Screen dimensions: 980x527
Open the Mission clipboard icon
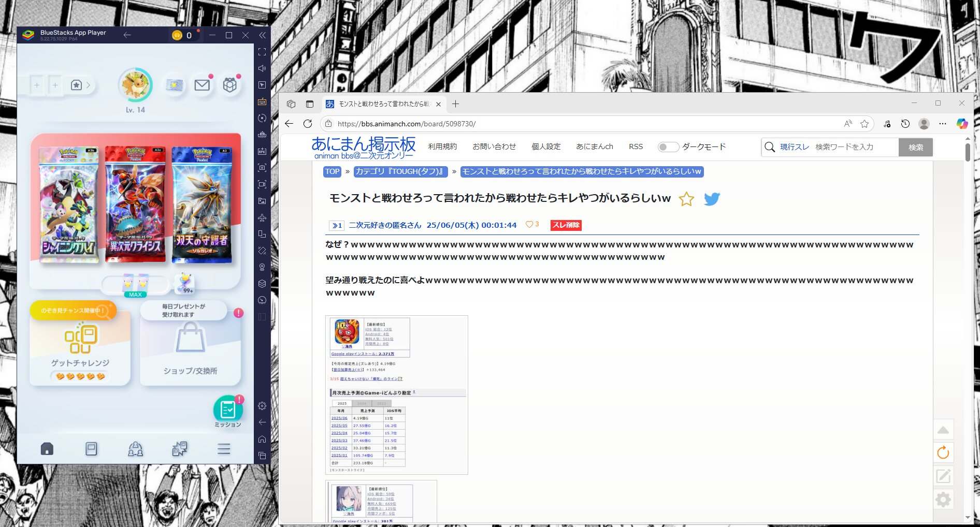tap(228, 411)
